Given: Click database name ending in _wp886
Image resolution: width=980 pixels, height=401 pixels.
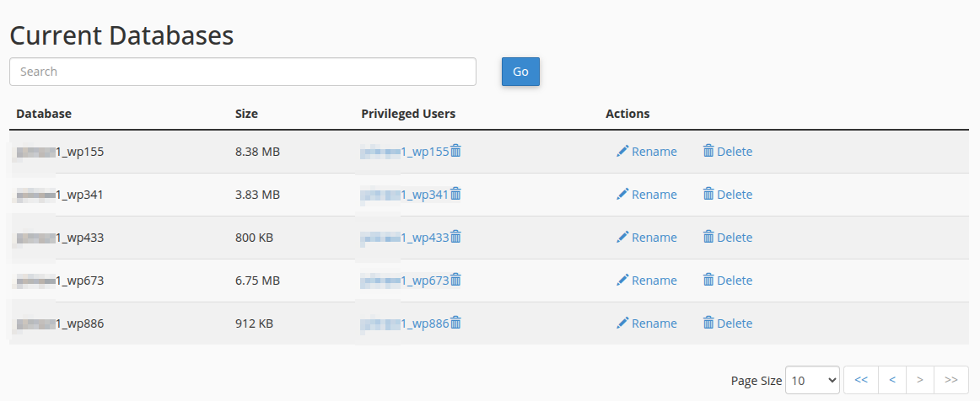Looking at the screenshot, I should coord(60,323).
